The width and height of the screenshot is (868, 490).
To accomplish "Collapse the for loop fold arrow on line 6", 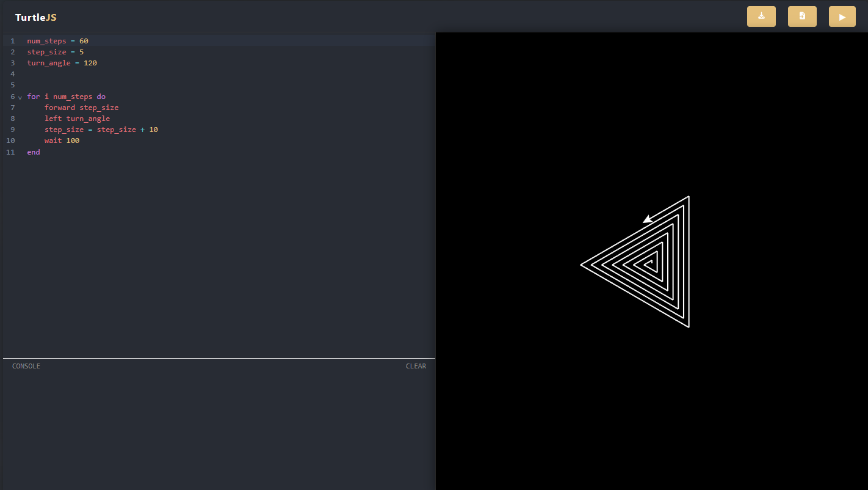I will [20, 97].
